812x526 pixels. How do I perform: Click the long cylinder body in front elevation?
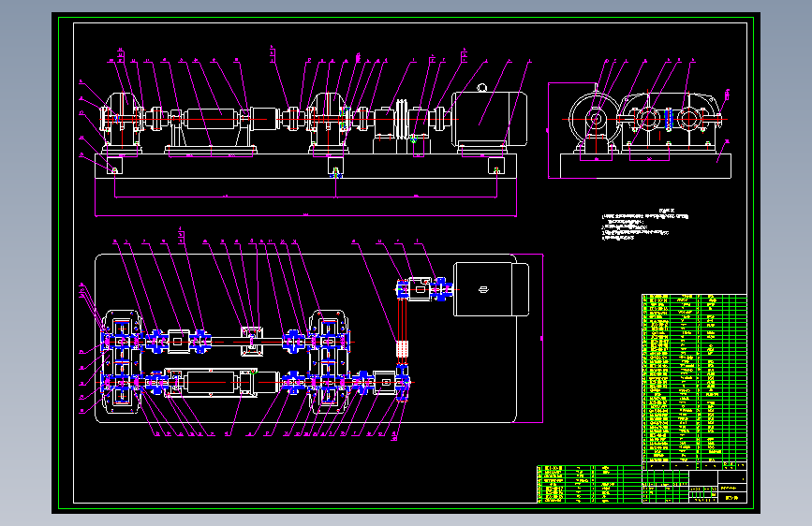click(x=213, y=119)
